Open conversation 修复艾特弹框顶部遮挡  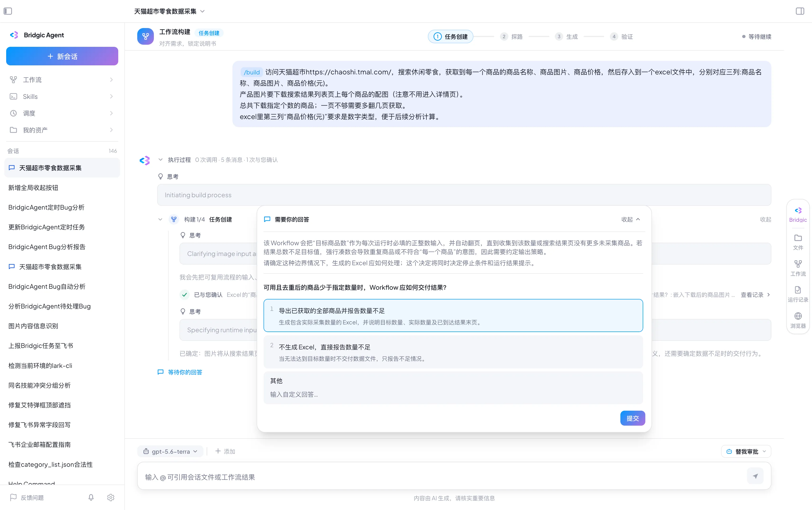tap(62, 405)
